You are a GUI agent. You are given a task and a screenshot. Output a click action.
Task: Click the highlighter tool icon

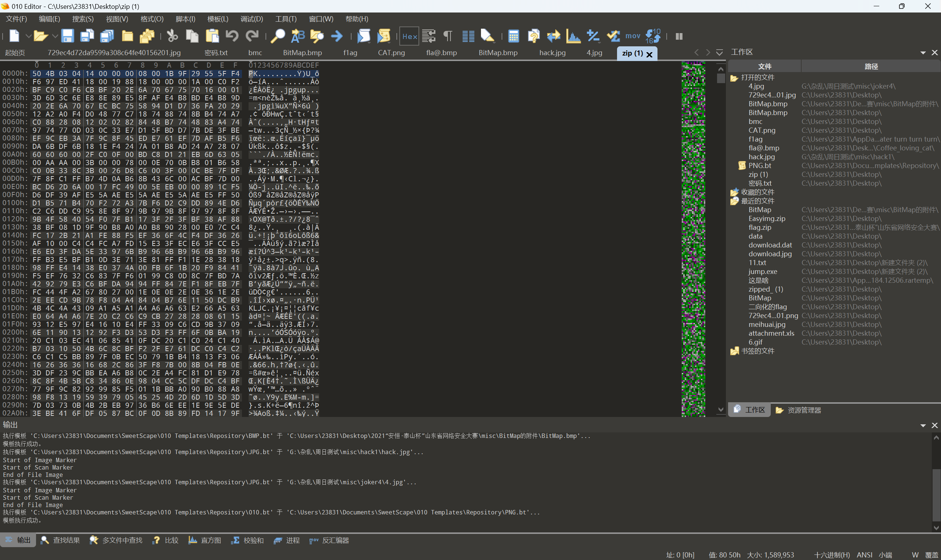click(x=488, y=36)
